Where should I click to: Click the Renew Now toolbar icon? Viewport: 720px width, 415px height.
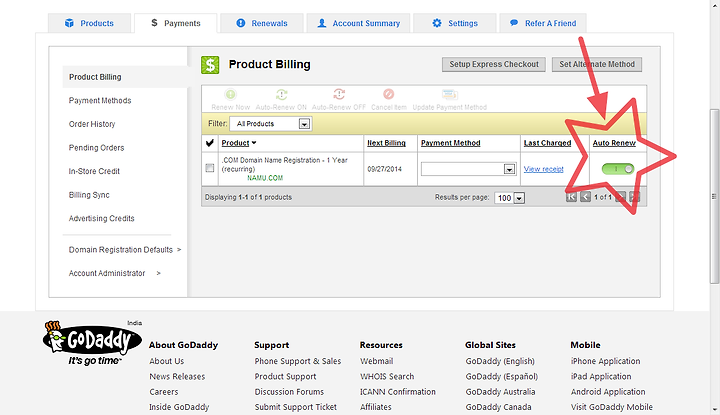click(231, 95)
